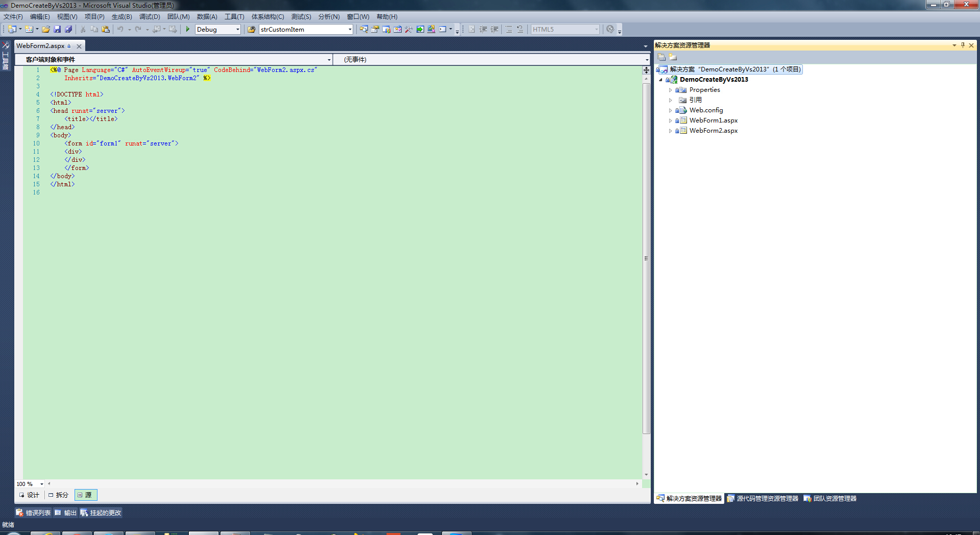The width and height of the screenshot is (980, 535).
Task: Open the 帮助(H) menu
Action: 387,17
